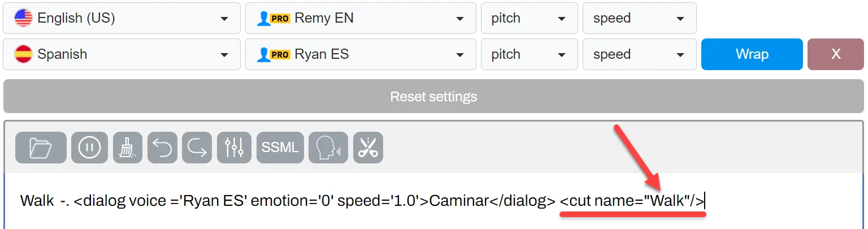Expand the first row pitch dropdown
Screen dimensions: 868x229
coord(530,18)
